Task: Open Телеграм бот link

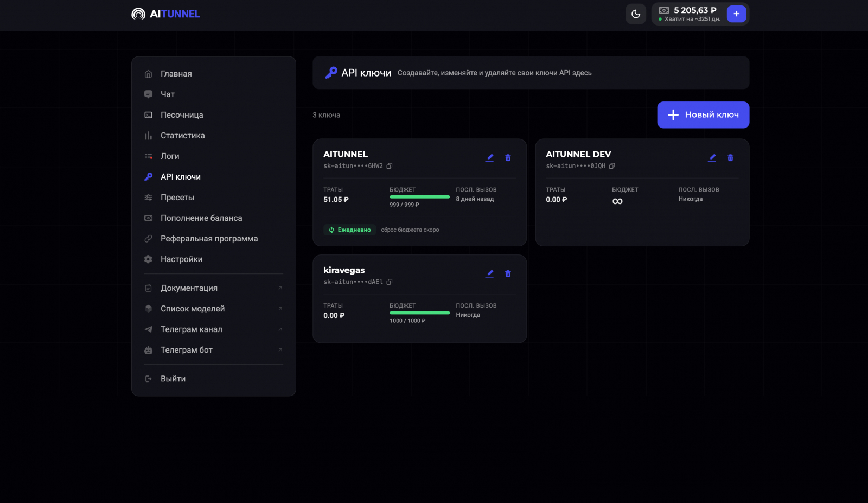Action: coord(214,350)
